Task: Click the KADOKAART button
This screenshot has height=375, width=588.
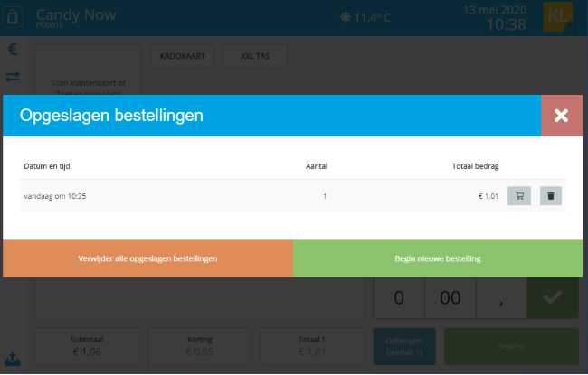Action: pos(182,56)
